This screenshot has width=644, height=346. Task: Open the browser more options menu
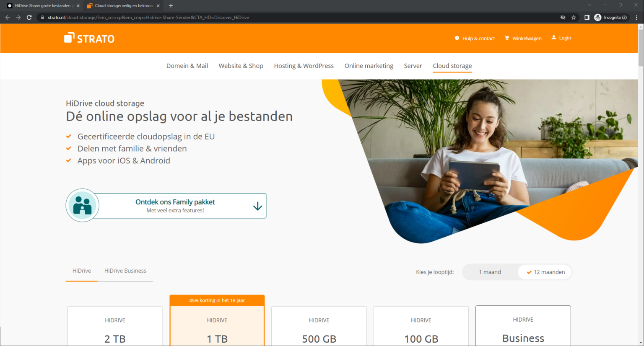[x=637, y=17]
